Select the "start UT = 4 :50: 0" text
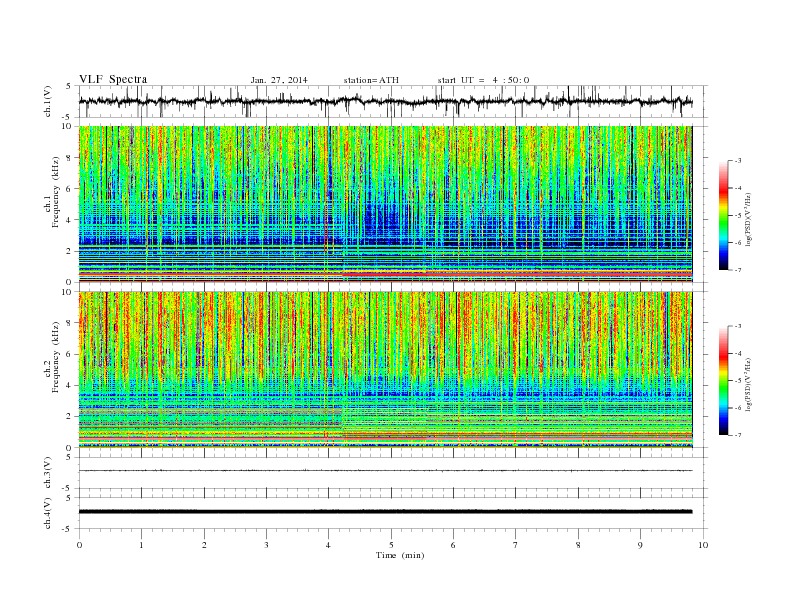The image size is (792, 612). click(x=483, y=80)
